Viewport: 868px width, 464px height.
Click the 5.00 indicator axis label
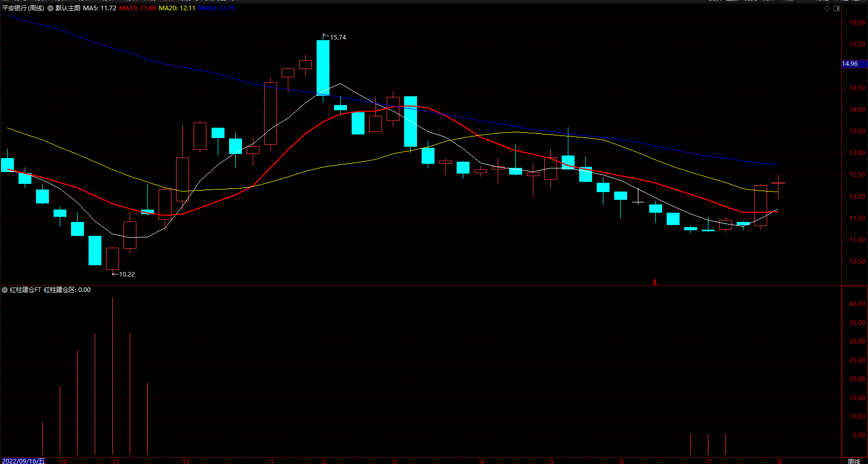pyautogui.click(x=859, y=435)
